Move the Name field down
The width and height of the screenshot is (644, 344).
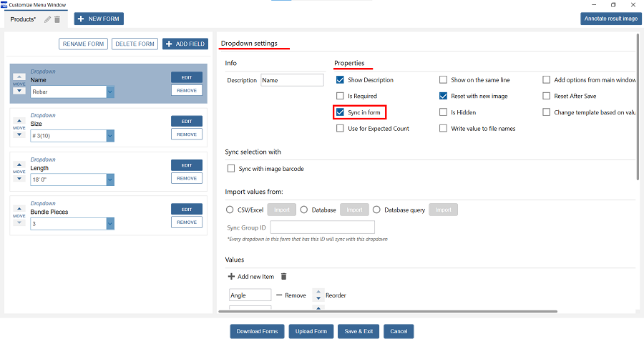(x=20, y=91)
